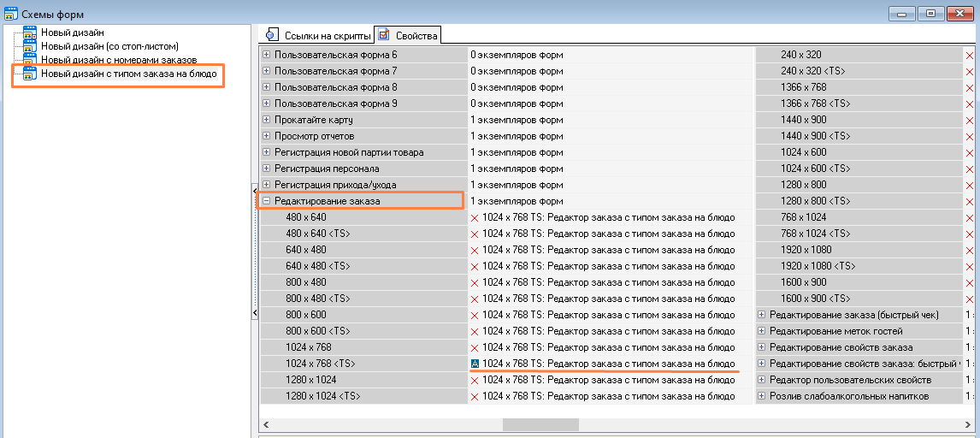Click the red X in the 1280 x 1024 row
Image resolution: width=980 pixels, height=438 pixels.
475,381
